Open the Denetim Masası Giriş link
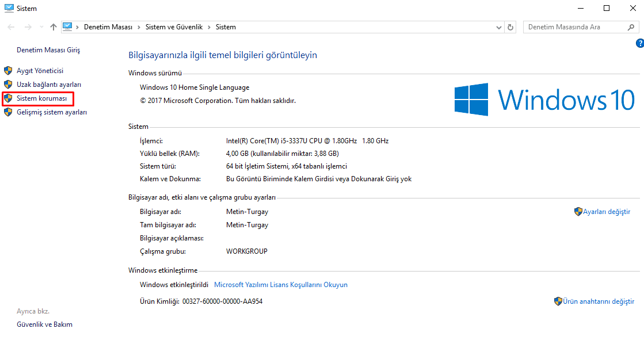 click(x=48, y=50)
